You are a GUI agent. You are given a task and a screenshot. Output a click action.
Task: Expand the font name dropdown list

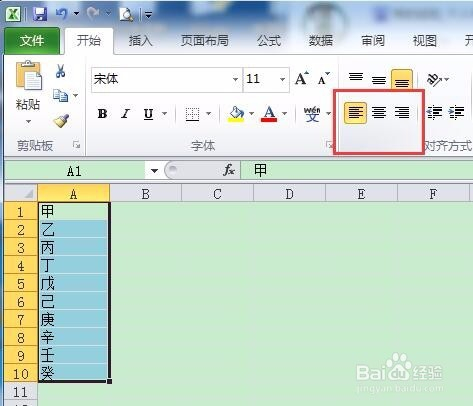(x=235, y=79)
